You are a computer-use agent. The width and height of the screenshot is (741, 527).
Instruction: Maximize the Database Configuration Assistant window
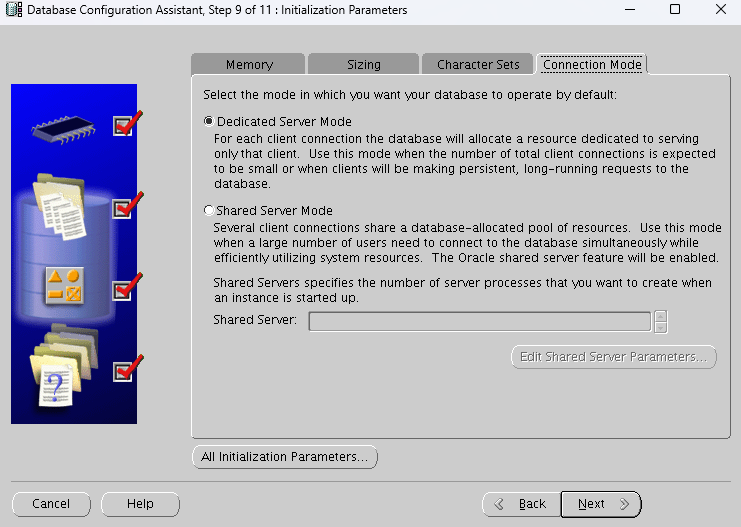coord(675,9)
